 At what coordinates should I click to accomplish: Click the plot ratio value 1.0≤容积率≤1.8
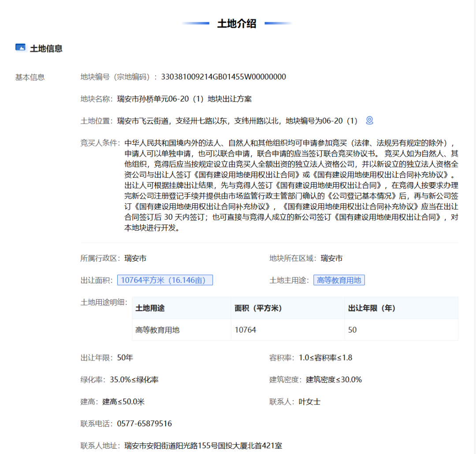(325, 357)
